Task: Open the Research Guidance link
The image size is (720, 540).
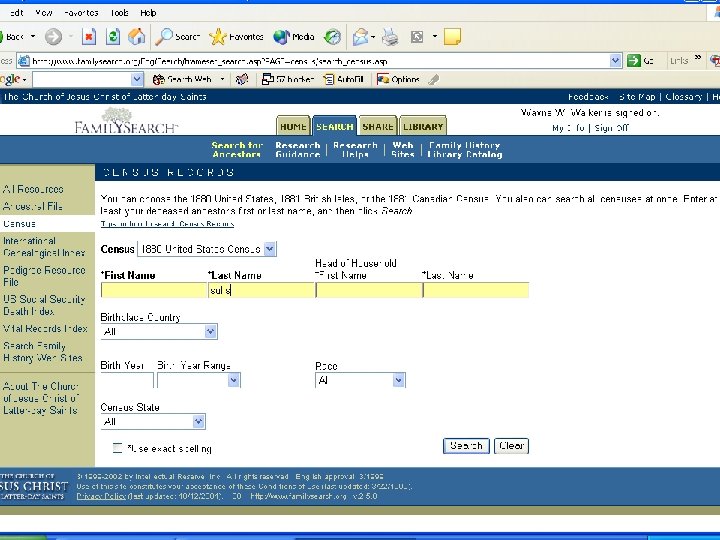Action: 298,150
